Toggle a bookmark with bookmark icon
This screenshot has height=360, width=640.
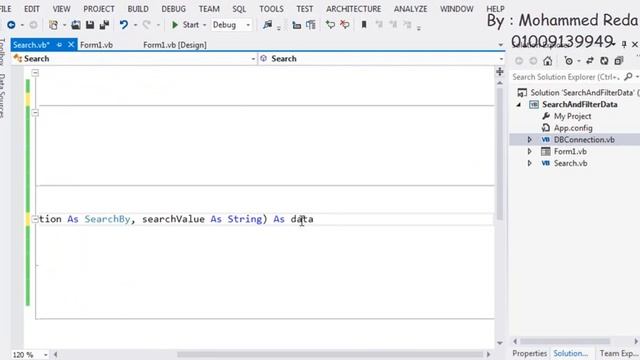pos(364,25)
